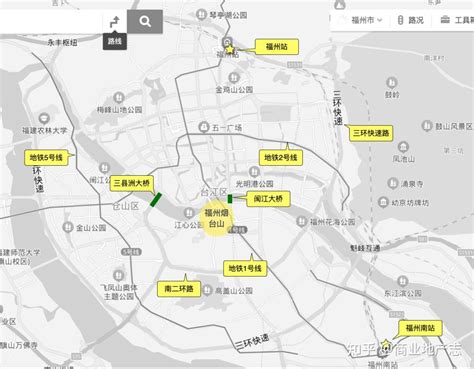Click the green 闽江大桥 bridge marker
Screen dimensions: 474x369
(x=230, y=199)
